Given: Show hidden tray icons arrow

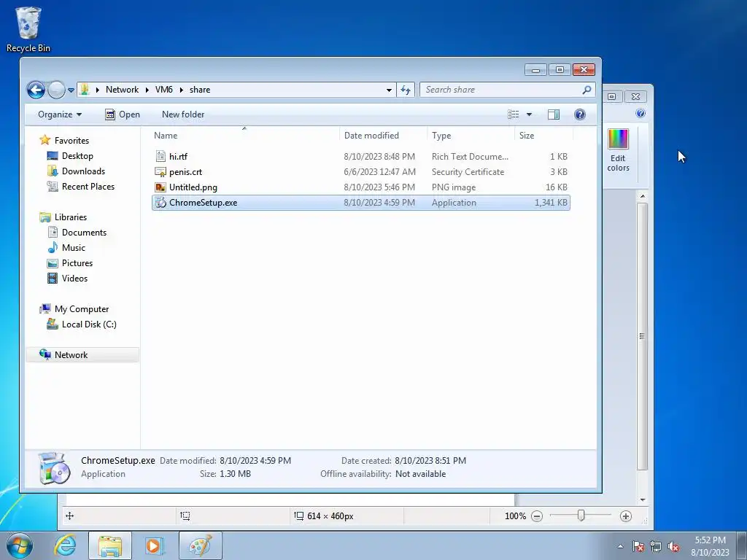Looking at the screenshot, I should click(620, 546).
